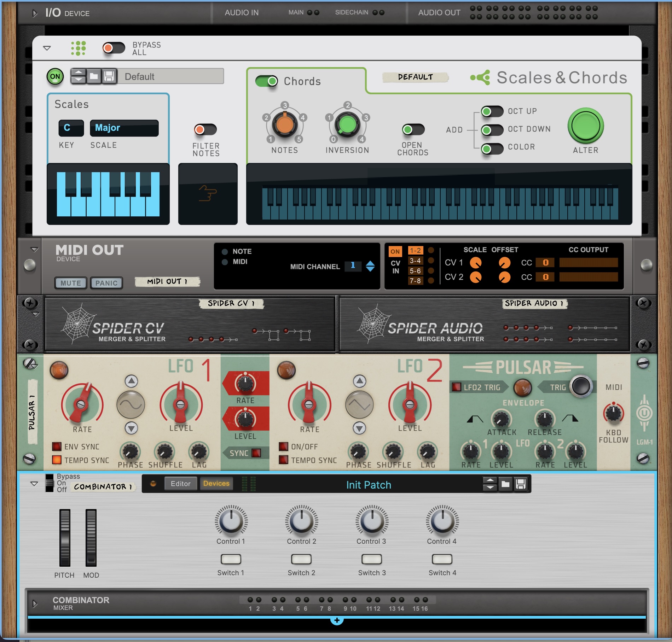The height and width of the screenshot is (642, 672).
Task: Toggle the Chords switch
Action: point(267,81)
